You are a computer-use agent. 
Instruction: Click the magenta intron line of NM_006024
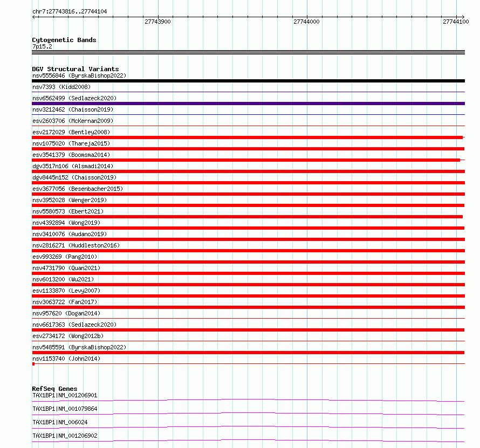(x=248, y=427)
